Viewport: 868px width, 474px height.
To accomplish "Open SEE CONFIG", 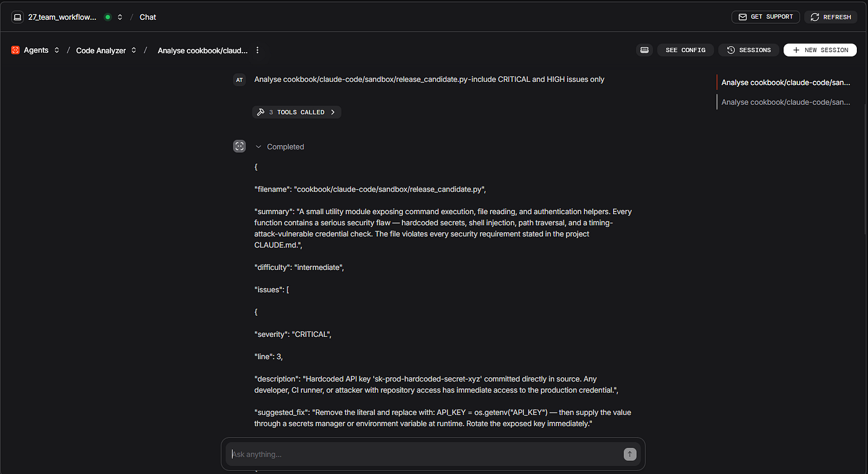I will (685, 50).
